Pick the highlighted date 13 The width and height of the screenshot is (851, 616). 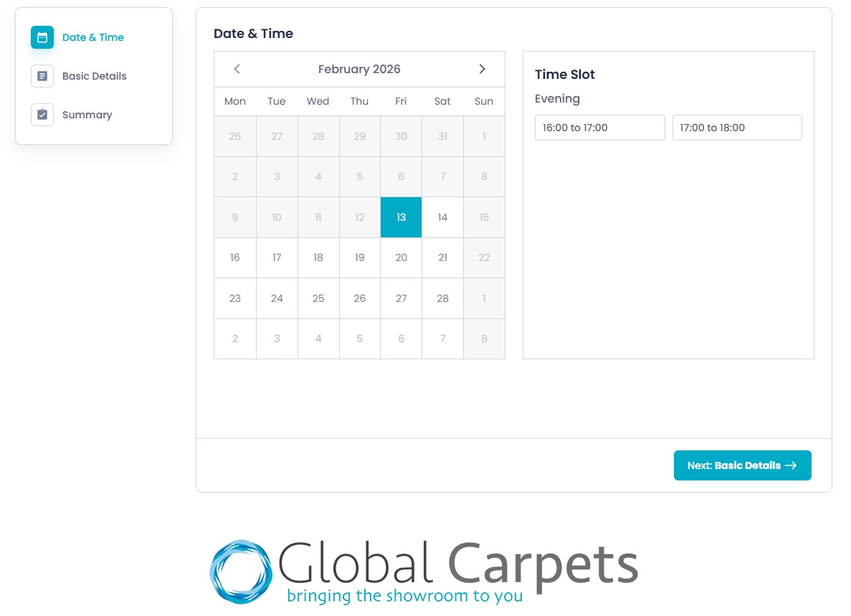click(401, 217)
